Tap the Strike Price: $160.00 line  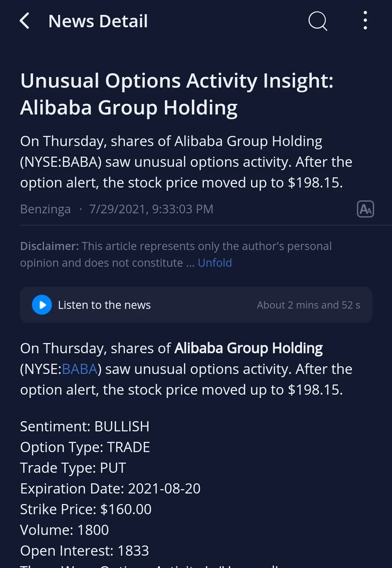pyautogui.click(x=86, y=509)
